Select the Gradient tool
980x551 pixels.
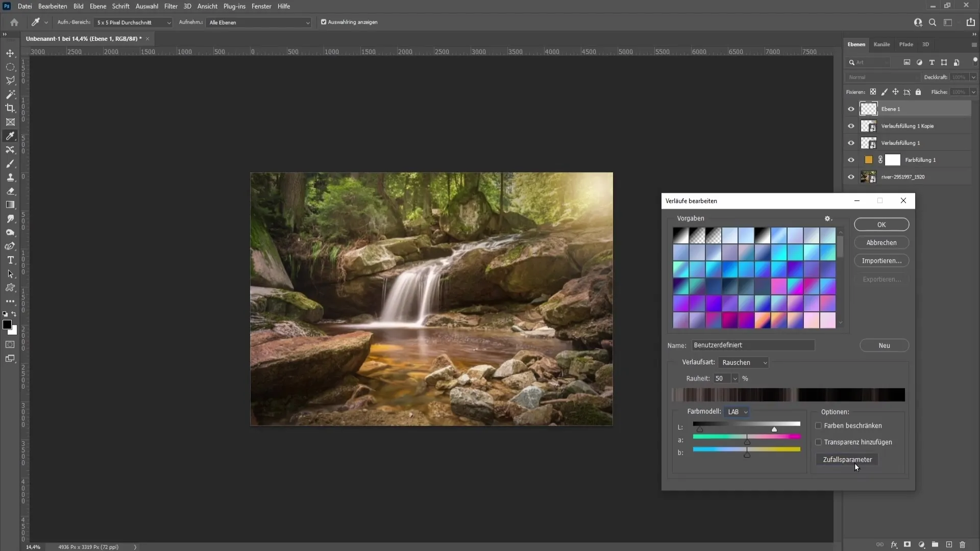10,205
